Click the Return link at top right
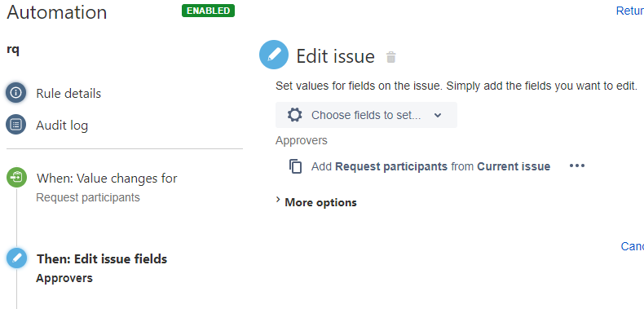 pyautogui.click(x=630, y=11)
